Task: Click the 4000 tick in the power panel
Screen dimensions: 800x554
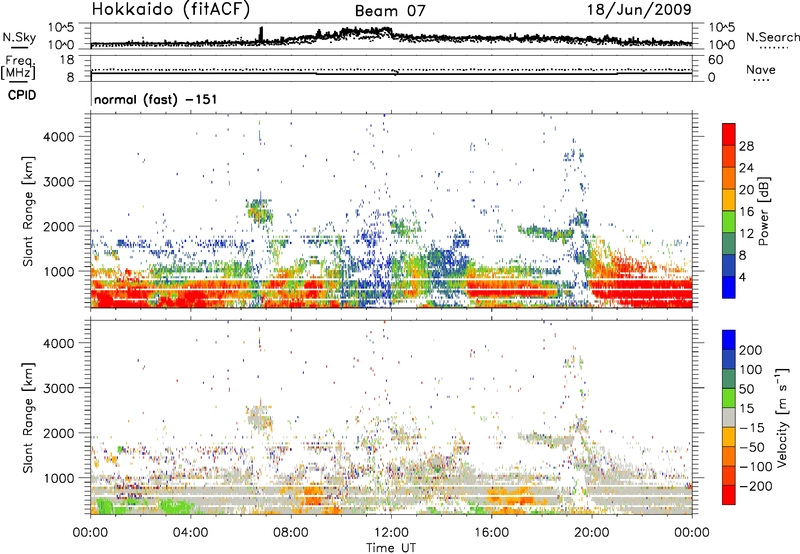Action: pyautogui.click(x=59, y=137)
